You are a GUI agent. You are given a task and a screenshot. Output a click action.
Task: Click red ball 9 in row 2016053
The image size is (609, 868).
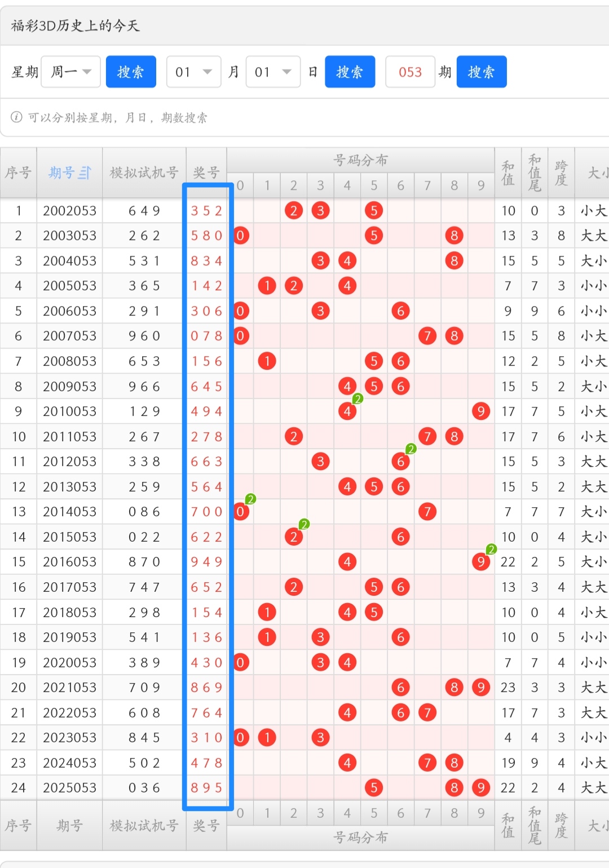(480, 562)
